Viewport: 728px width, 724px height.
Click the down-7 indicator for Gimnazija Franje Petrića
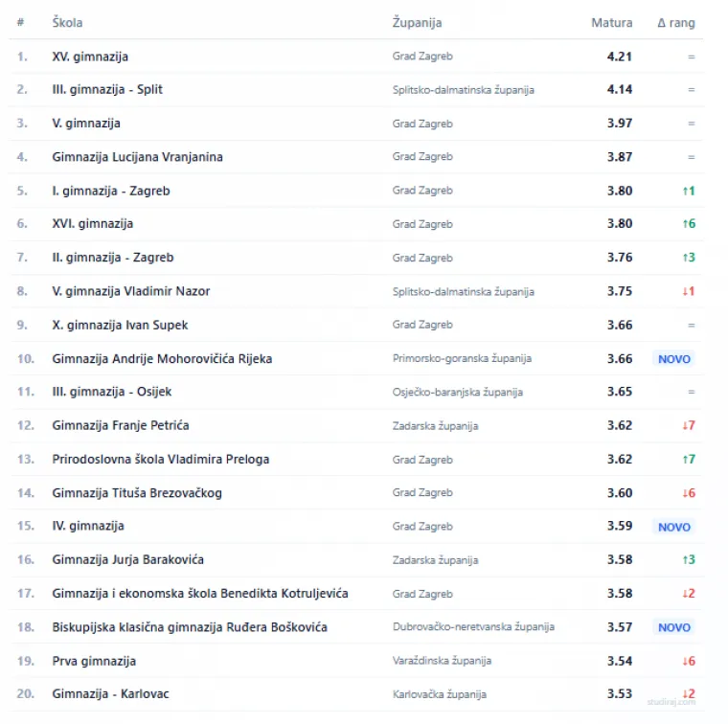(x=688, y=425)
